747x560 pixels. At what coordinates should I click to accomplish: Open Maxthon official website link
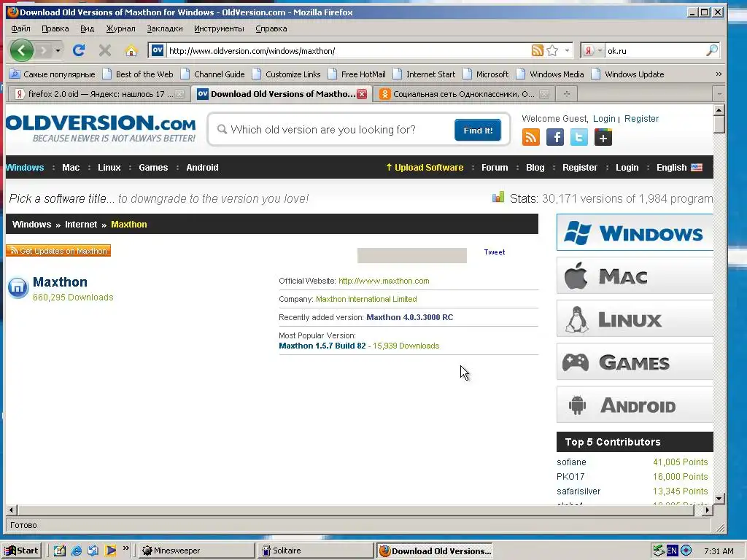(x=384, y=281)
